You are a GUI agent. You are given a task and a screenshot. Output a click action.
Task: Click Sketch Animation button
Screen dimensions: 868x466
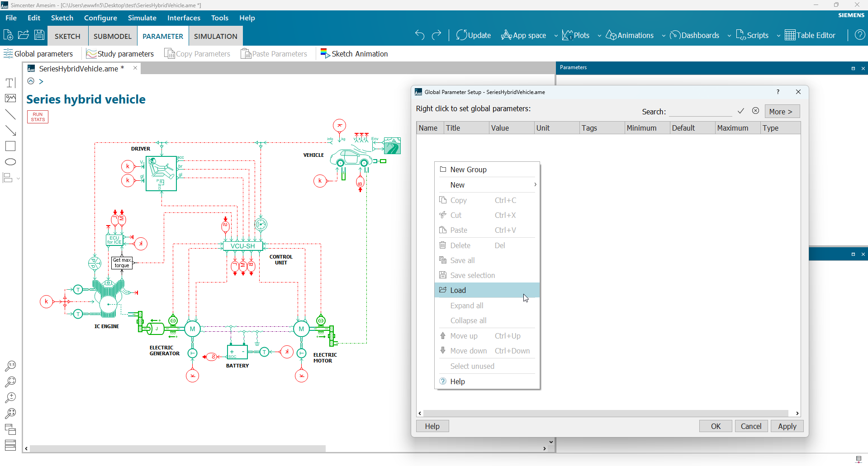[x=354, y=54]
